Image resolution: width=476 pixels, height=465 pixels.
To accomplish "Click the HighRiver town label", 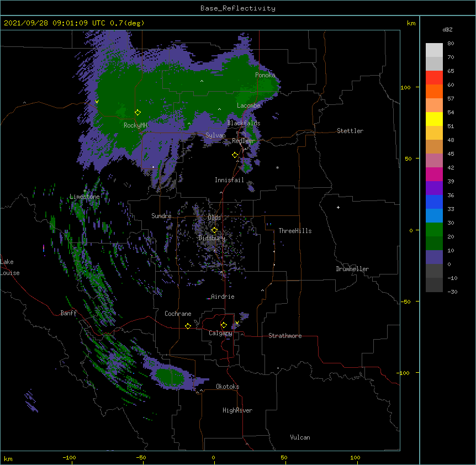I will point(237,410).
